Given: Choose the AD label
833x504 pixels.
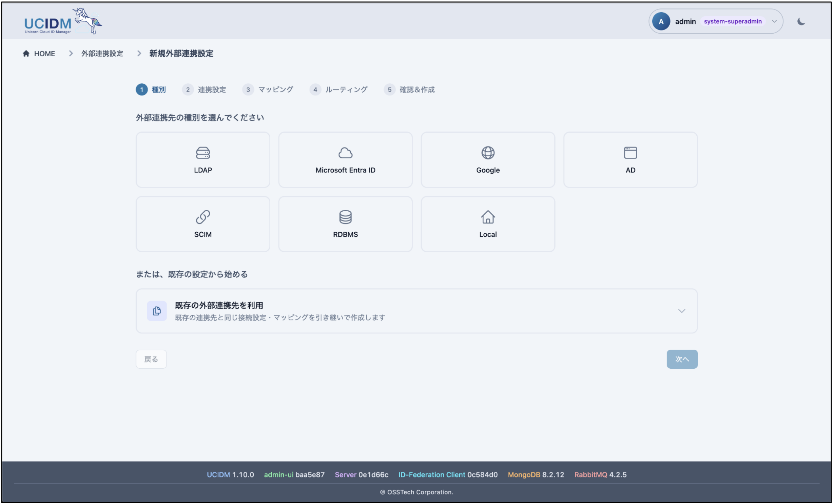Looking at the screenshot, I should [x=630, y=170].
